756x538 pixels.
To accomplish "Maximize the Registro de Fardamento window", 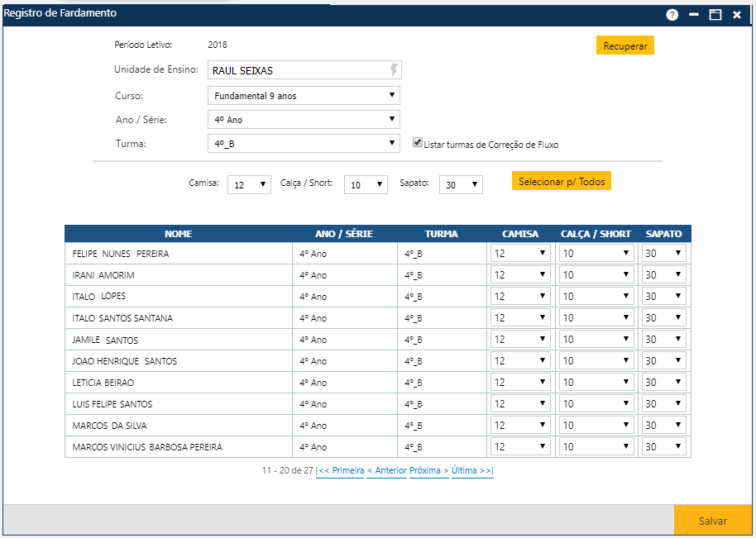I will (715, 15).
